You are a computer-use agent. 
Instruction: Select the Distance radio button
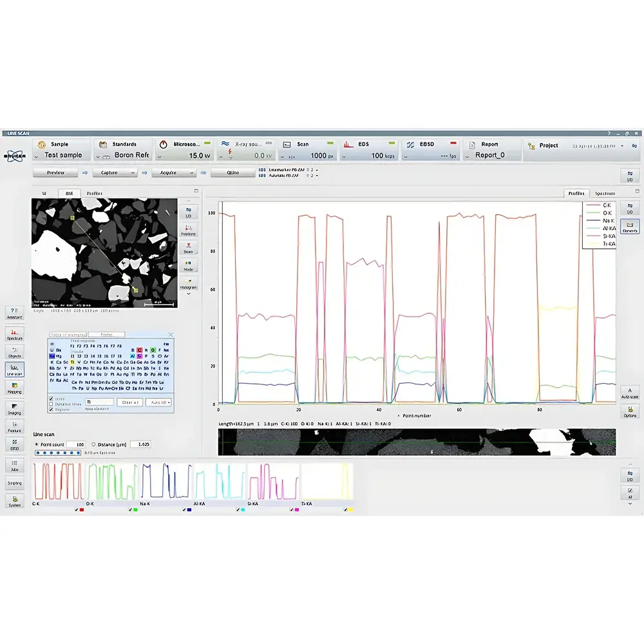point(93,444)
